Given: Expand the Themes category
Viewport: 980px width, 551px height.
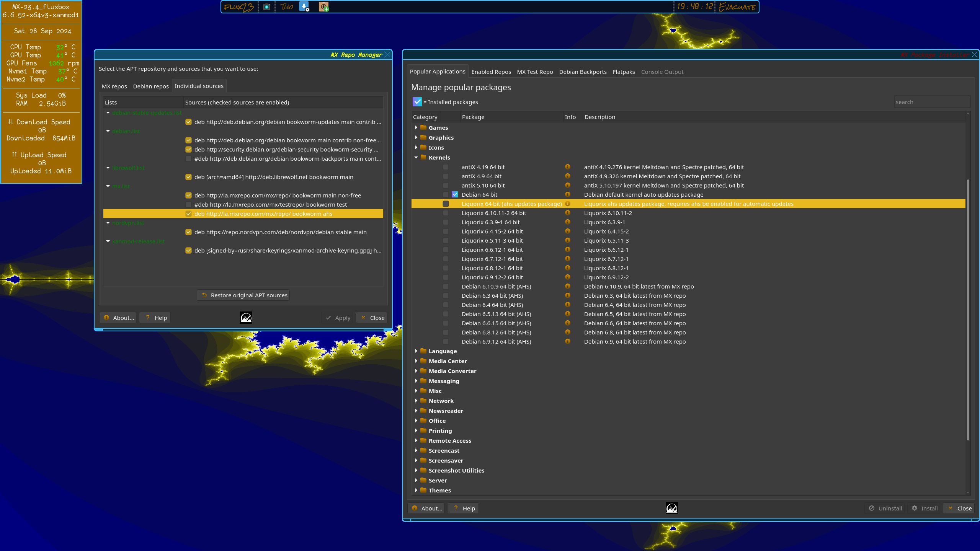Looking at the screenshot, I should tap(416, 490).
